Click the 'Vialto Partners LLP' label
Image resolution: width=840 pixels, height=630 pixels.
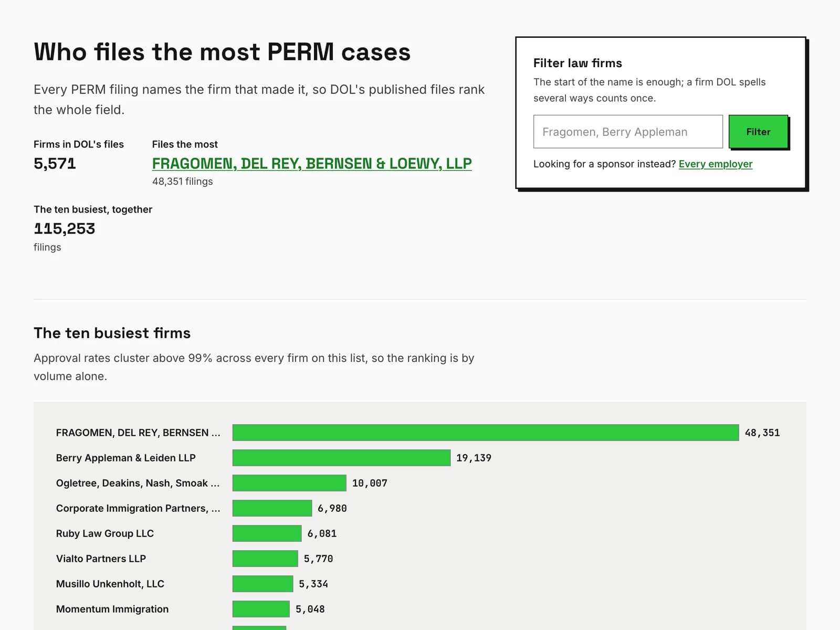101,559
